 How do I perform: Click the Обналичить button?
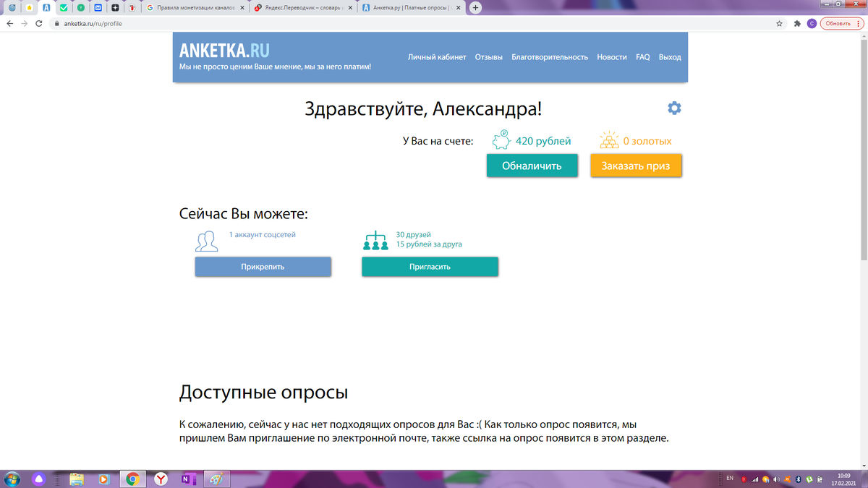point(532,166)
